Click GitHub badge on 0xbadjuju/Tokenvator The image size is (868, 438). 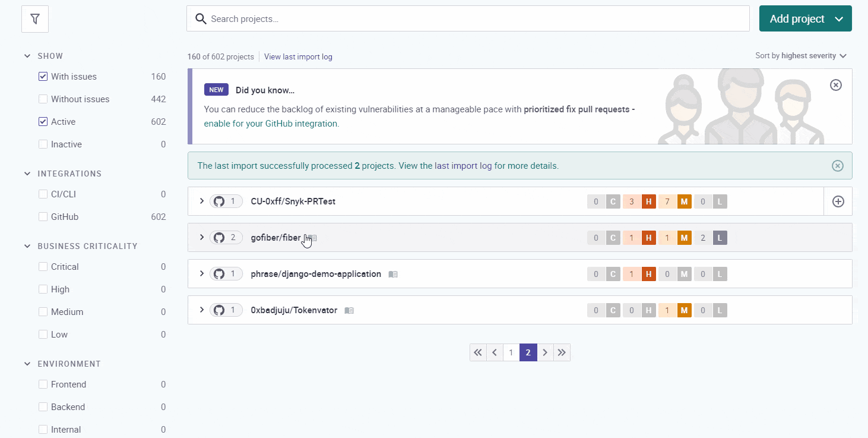click(226, 310)
